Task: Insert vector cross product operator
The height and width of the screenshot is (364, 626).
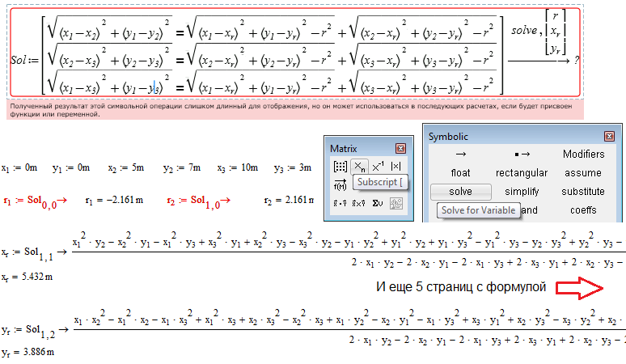Action: [x=358, y=204]
